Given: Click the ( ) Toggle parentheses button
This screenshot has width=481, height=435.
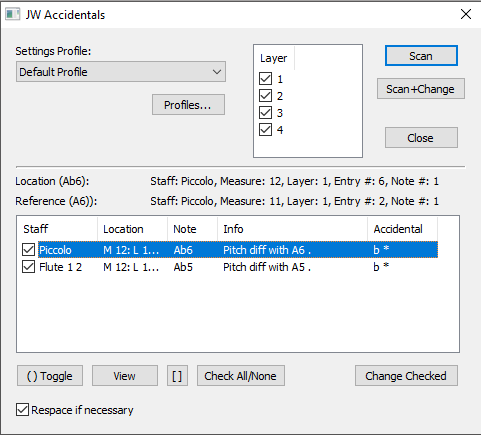Looking at the screenshot, I should point(50,376).
